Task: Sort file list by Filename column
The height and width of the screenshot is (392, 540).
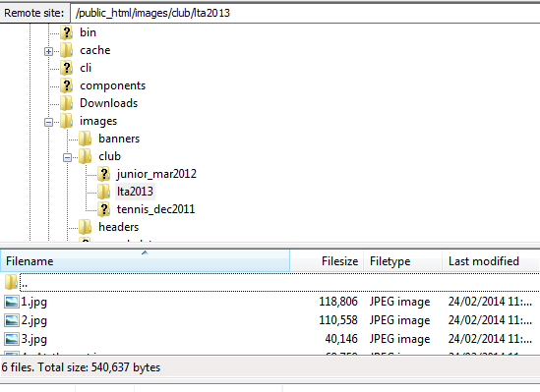Action: tap(145, 261)
